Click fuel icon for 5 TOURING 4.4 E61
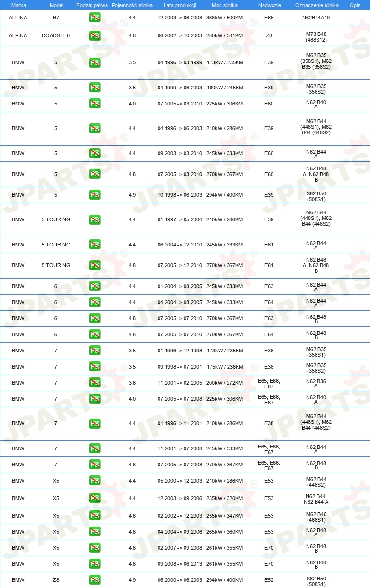This screenshot has width=370, height=588. (x=95, y=245)
